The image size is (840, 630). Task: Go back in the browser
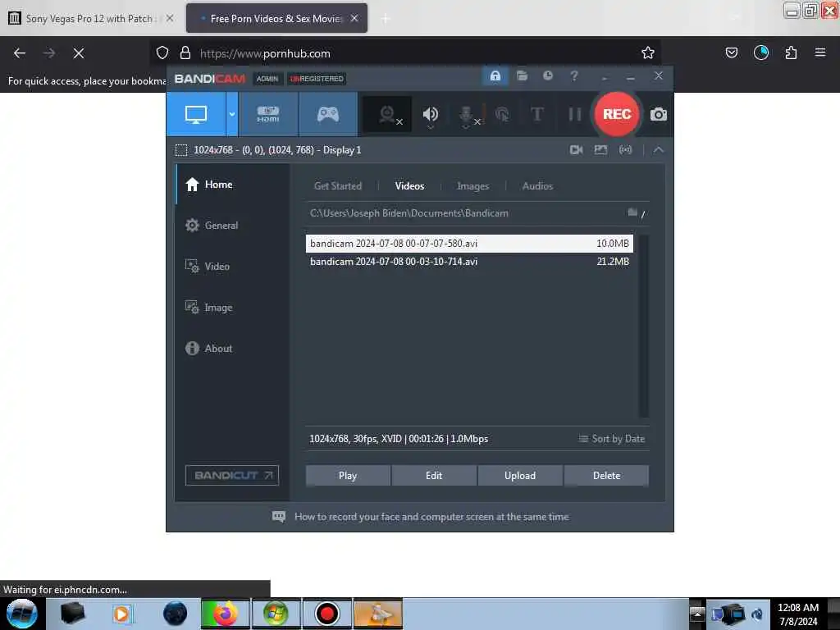pos(20,53)
